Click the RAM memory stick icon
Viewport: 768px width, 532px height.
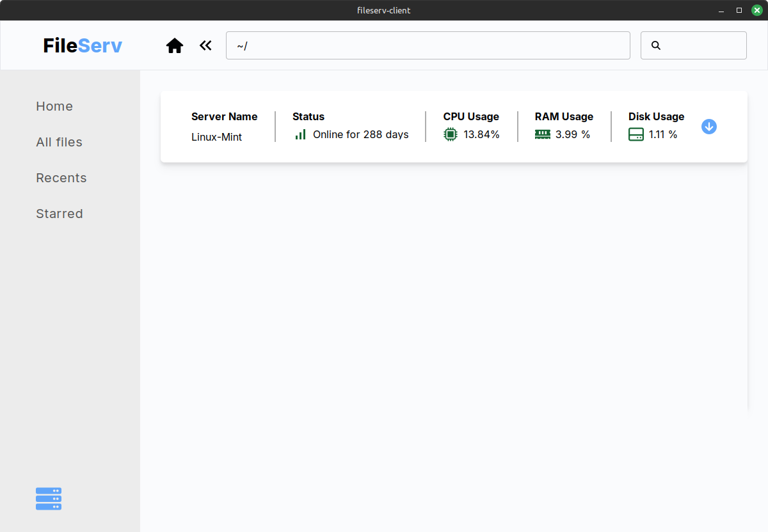pos(542,134)
